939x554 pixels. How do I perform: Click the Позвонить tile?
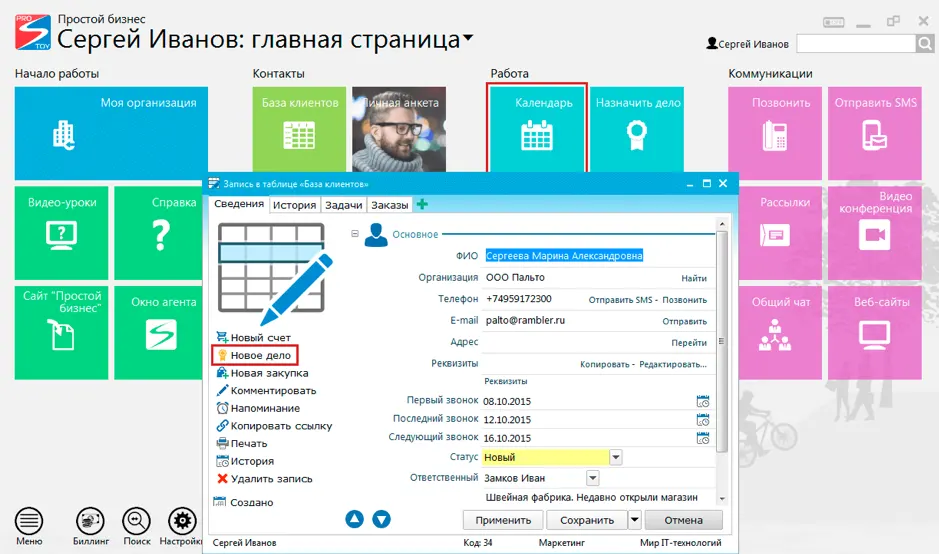click(775, 133)
